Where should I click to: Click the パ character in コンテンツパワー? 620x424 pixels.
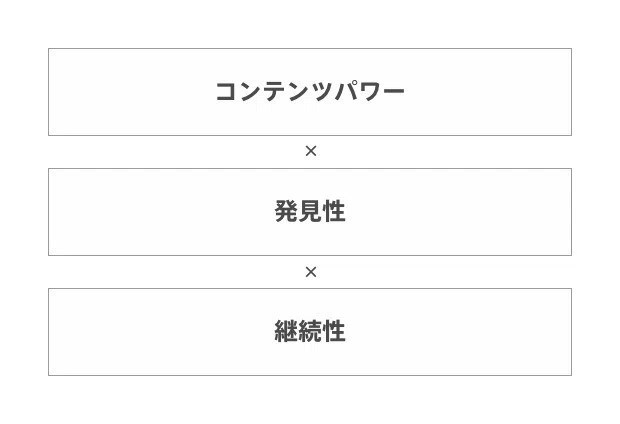pos(346,91)
